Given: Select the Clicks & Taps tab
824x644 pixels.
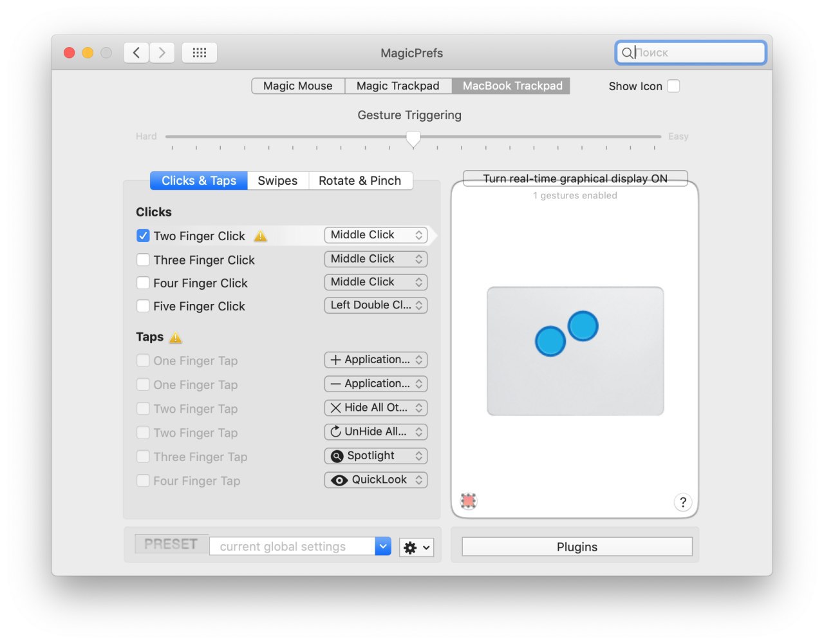Looking at the screenshot, I should pyautogui.click(x=199, y=181).
